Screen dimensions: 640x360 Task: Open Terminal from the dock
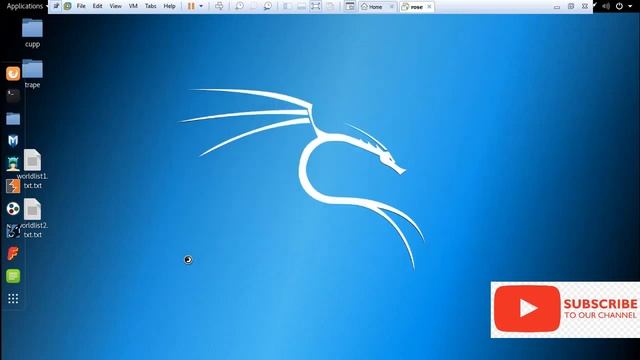pyautogui.click(x=13, y=96)
